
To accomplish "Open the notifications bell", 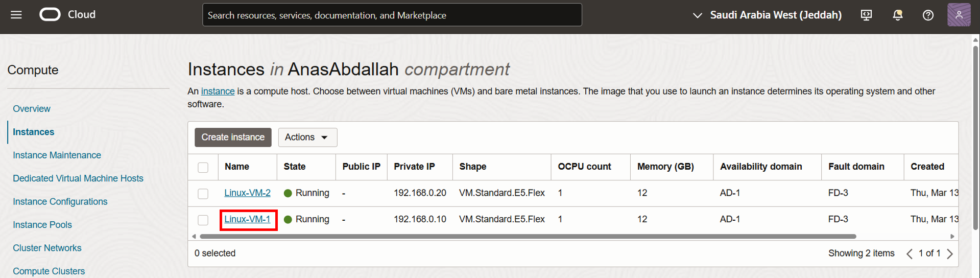I will click(x=897, y=15).
